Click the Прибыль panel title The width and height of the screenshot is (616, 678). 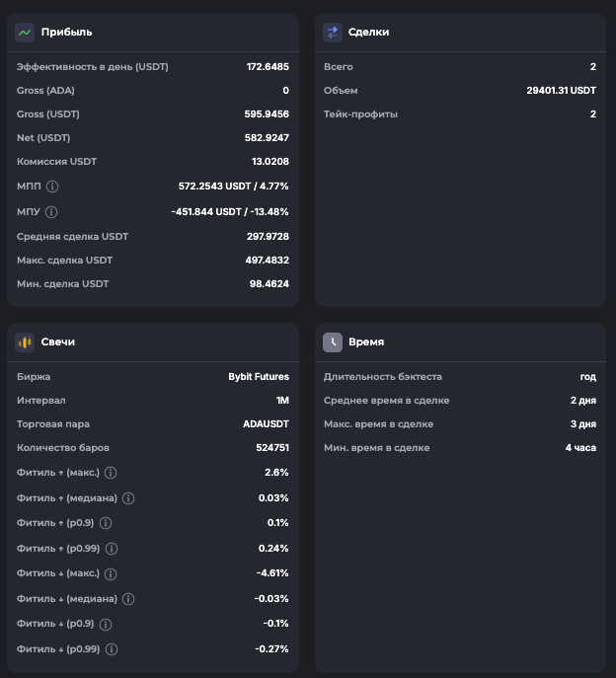pyautogui.click(x=66, y=32)
